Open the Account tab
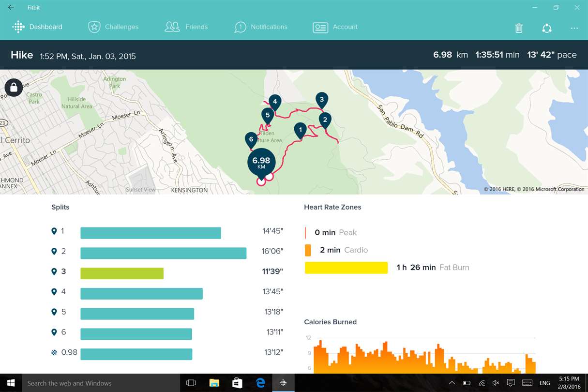 pos(335,27)
